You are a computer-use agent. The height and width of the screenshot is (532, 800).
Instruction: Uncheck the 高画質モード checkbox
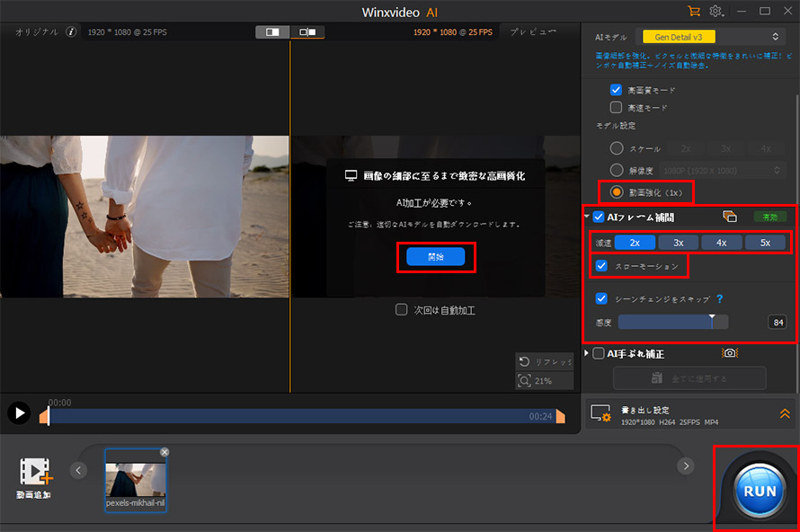(x=616, y=90)
